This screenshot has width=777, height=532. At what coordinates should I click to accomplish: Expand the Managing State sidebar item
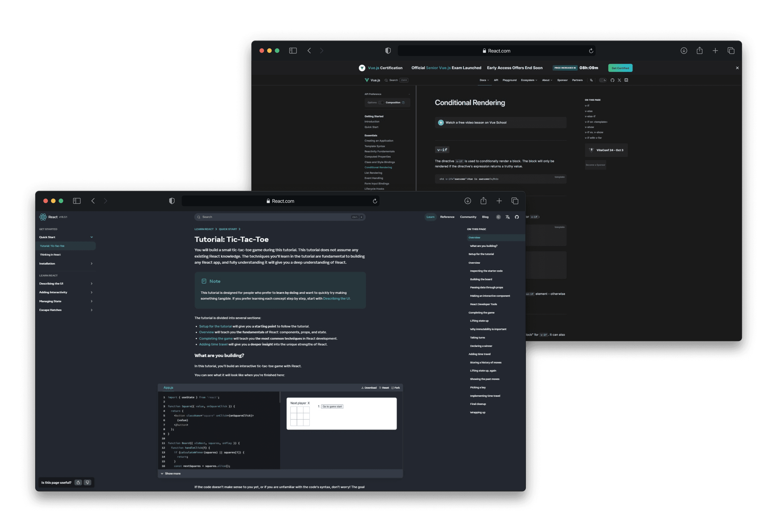[x=91, y=301]
